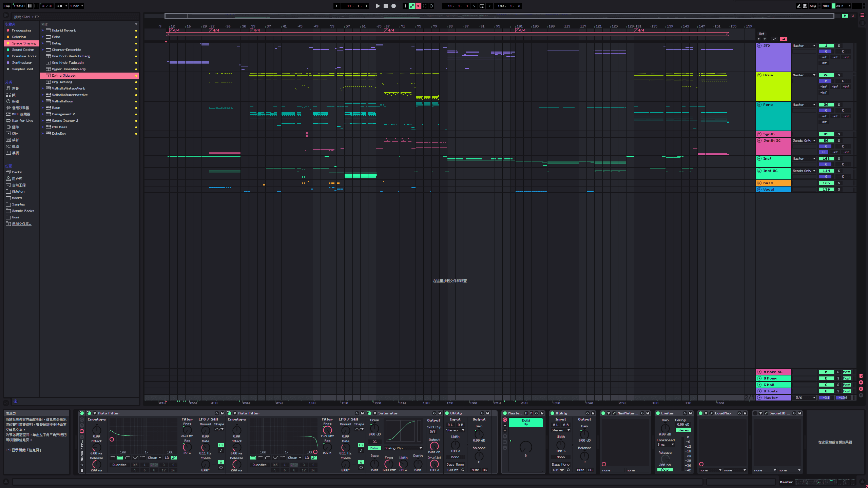Adjust the Saturator Drive knob
The height and width of the screenshot is (488, 868).
pyautogui.click(x=374, y=428)
